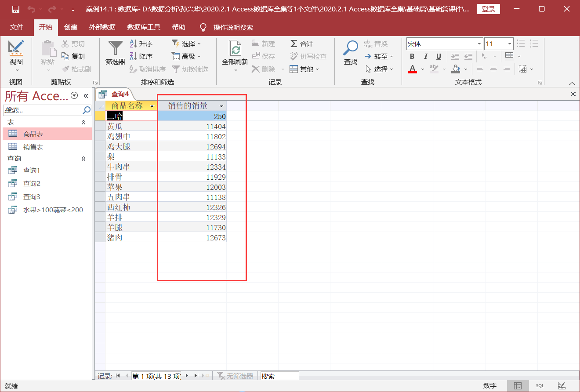
Task: Click 无筛选器 filter indicator button
Action: (x=236, y=376)
